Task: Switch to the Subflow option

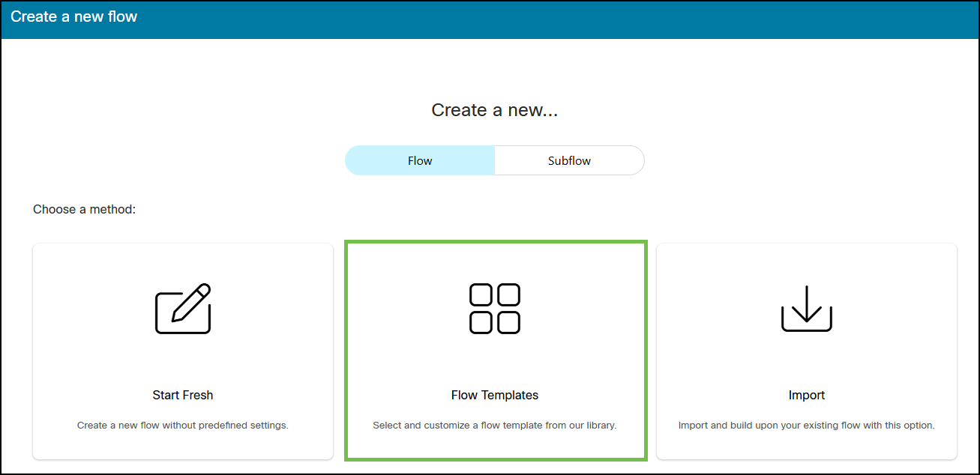Action: [569, 160]
